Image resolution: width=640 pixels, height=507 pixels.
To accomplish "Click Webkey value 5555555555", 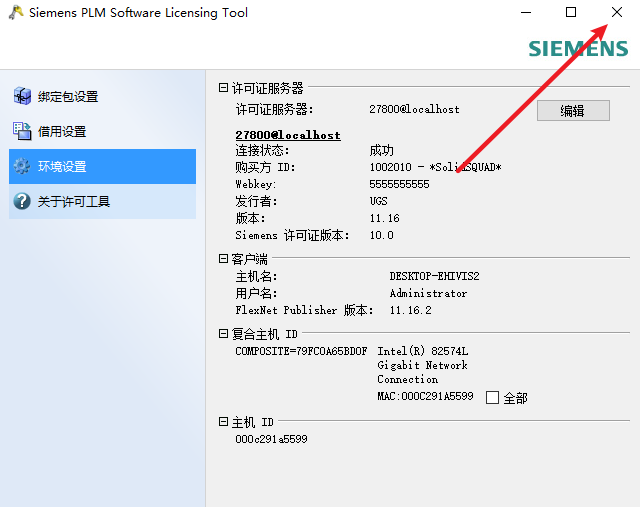I will (399, 184).
